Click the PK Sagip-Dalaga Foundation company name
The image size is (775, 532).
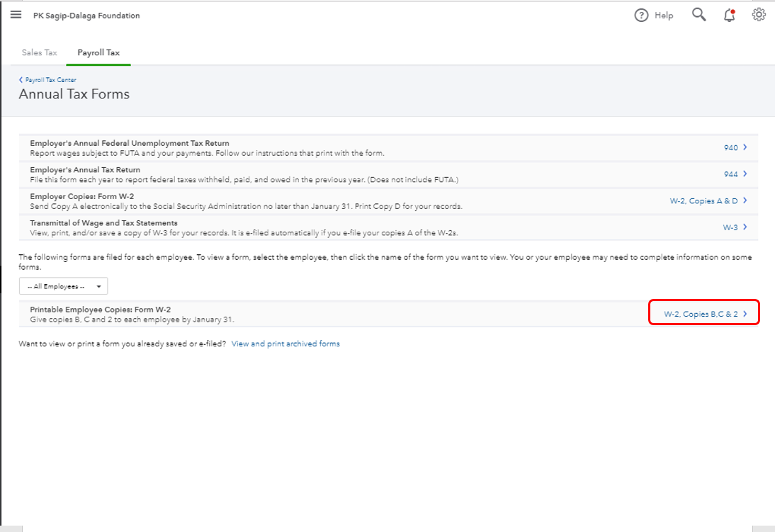coord(86,15)
